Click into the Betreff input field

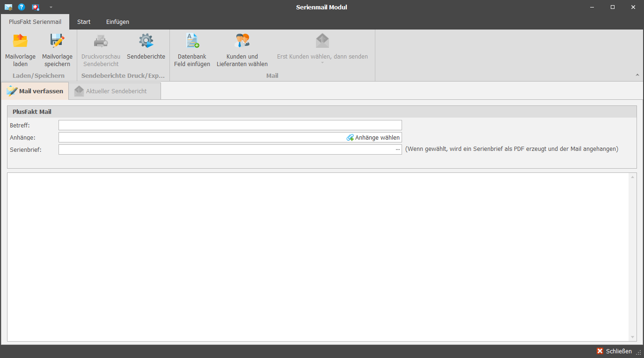[x=230, y=125]
